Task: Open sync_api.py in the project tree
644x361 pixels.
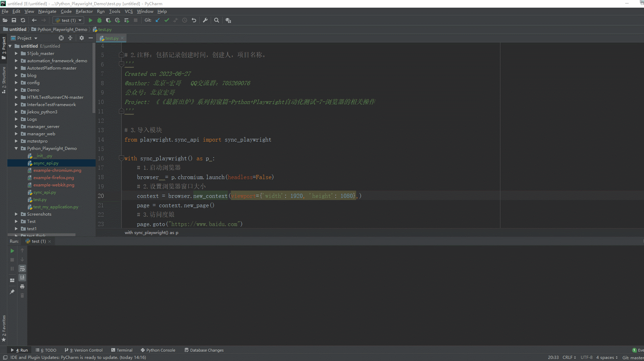Action: click(45, 192)
